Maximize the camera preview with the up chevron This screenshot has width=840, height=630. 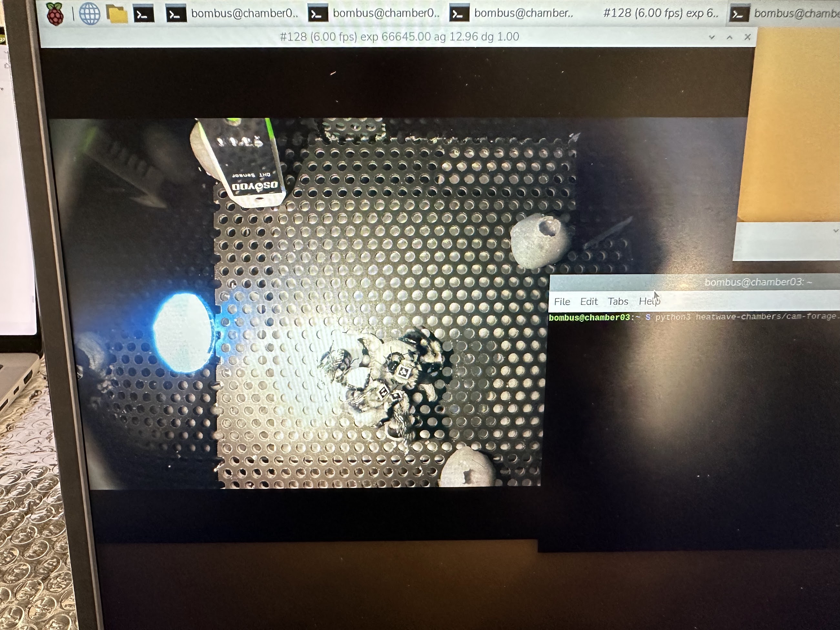click(x=730, y=37)
